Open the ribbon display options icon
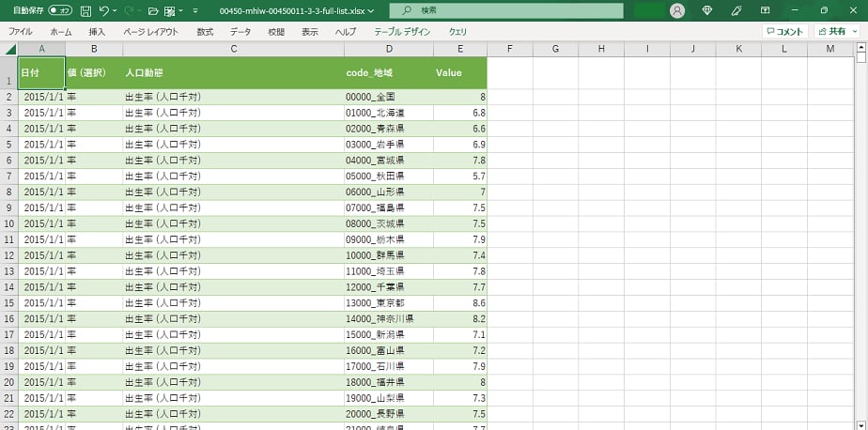Screen dimensions: 868x430 click(x=767, y=10)
